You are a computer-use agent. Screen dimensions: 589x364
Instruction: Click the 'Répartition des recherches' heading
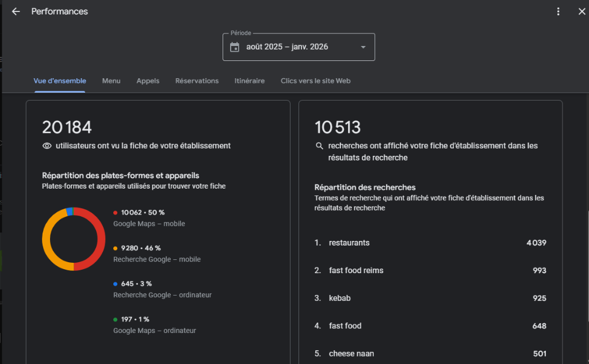click(365, 187)
